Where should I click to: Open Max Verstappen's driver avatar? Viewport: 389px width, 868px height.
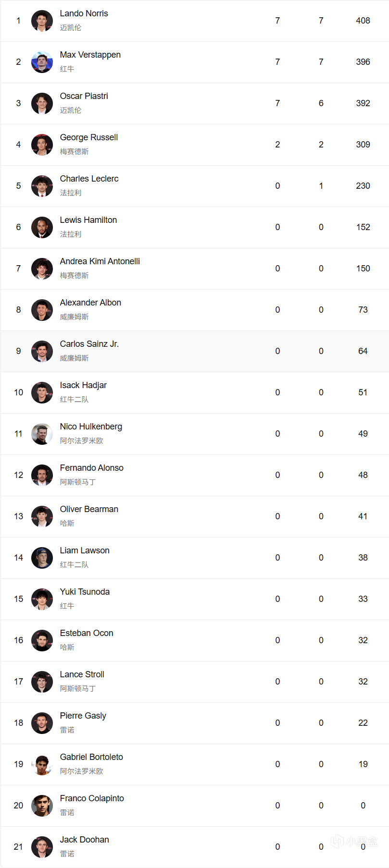click(42, 62)
